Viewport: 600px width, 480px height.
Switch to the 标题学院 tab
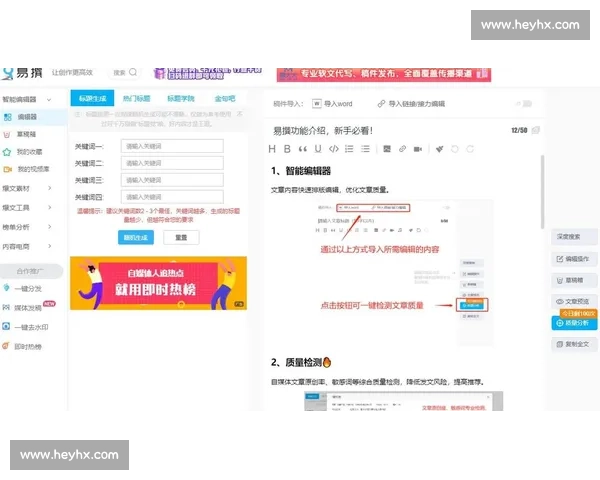[181, 98]
